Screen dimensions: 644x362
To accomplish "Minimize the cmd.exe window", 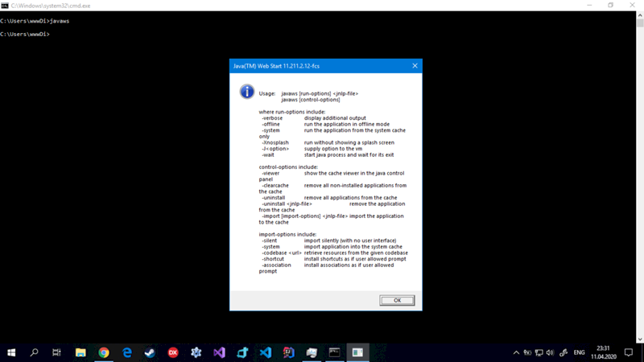I will (589, 6).
